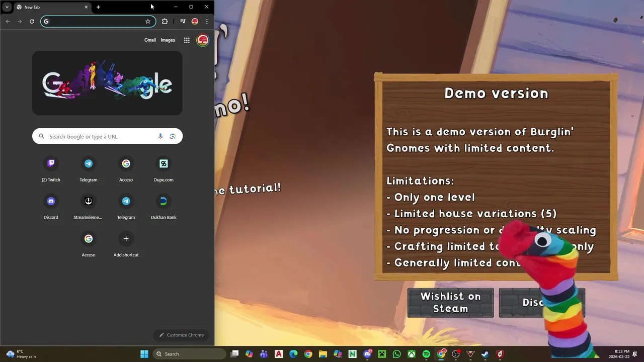Open the (2) Twitch shortcut
The width and height of the screenshot is (644, 362).
tap(51, 169)
